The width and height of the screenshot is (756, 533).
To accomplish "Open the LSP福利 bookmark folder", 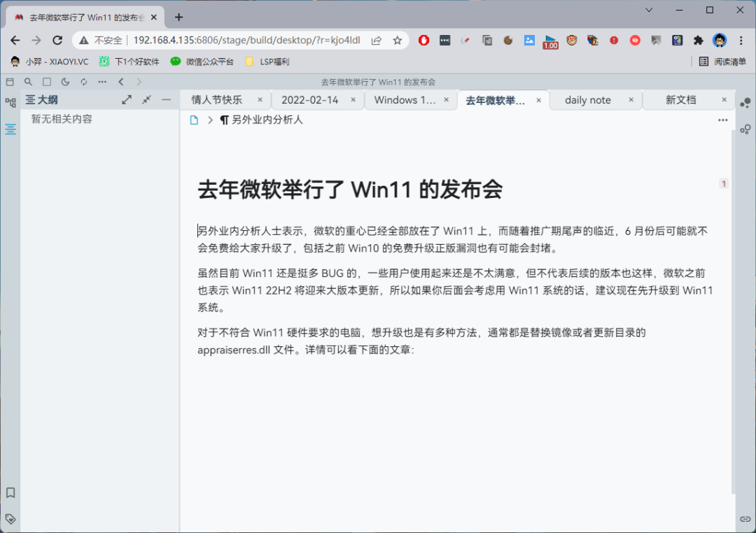I will tap(267, 62).
